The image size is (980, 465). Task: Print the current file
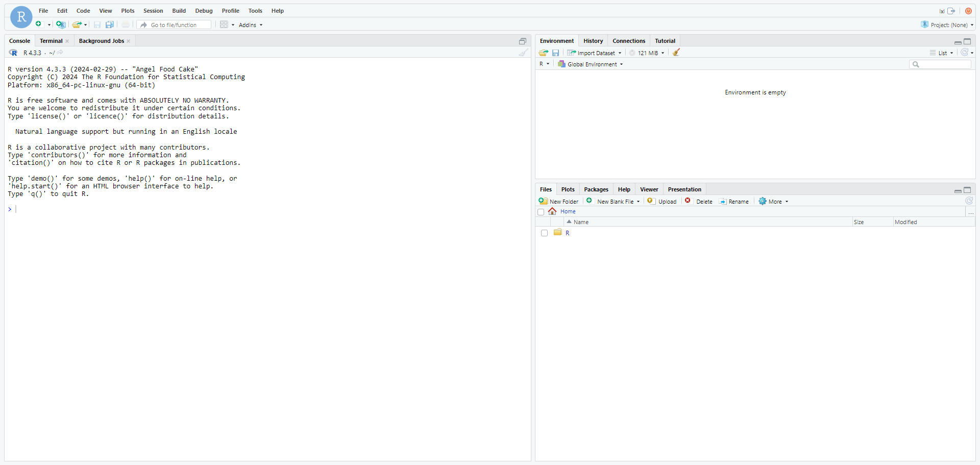[x=126, y=25]
